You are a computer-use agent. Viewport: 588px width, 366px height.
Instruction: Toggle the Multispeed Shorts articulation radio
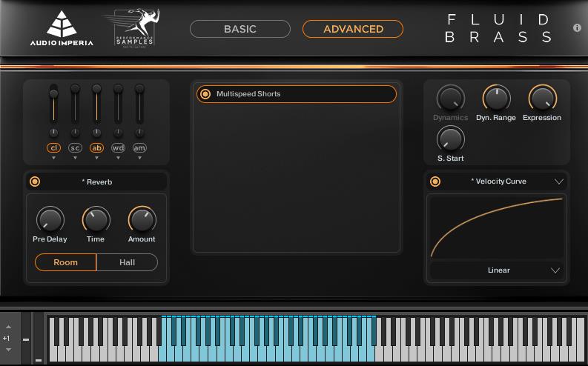(x=205, y=94)
